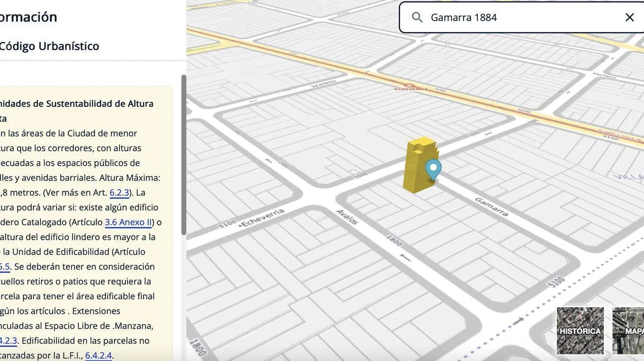Viewport: 644px width, 361px height.
Task: Clear the search with the X button
Action: pos(629,17)
